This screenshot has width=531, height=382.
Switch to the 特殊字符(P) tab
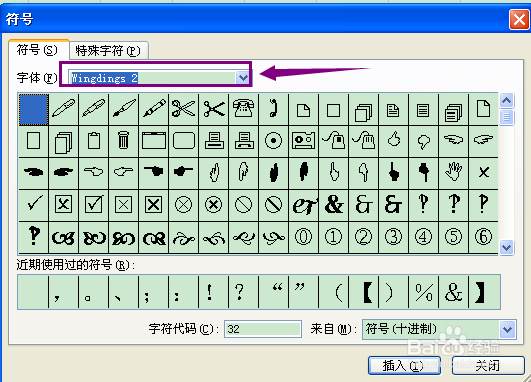pyautogui.click(x=108, y=51)
